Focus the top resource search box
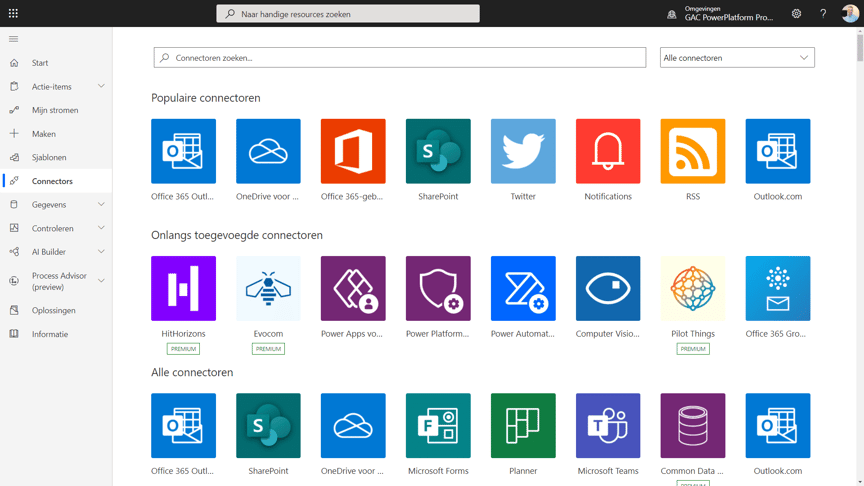This screenshot has height=486, width=864. click(348, 14)
